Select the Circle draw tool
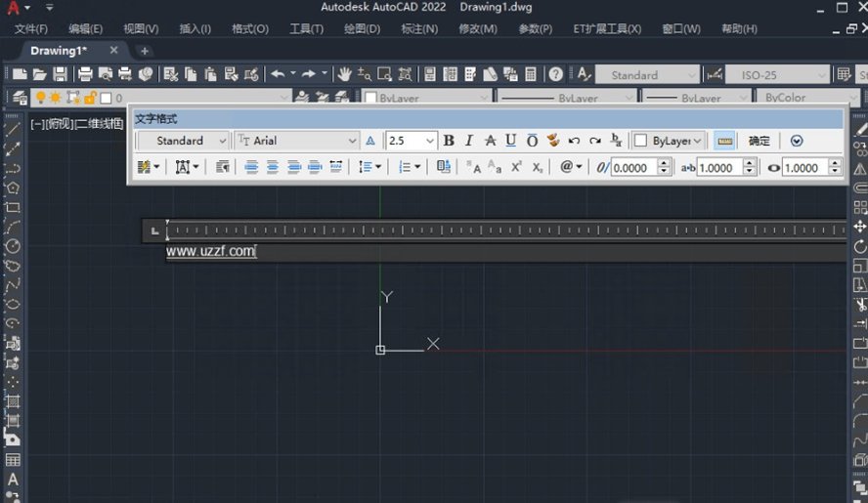868x503 pixels. [12, 246]
